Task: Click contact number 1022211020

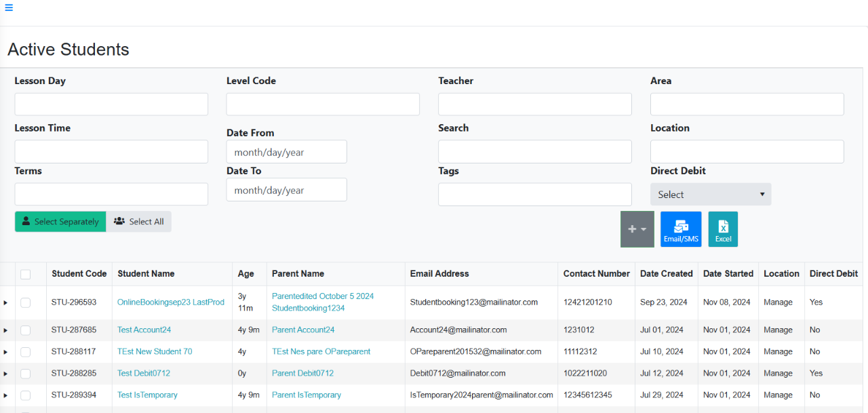Action: (x=585, y=374)
